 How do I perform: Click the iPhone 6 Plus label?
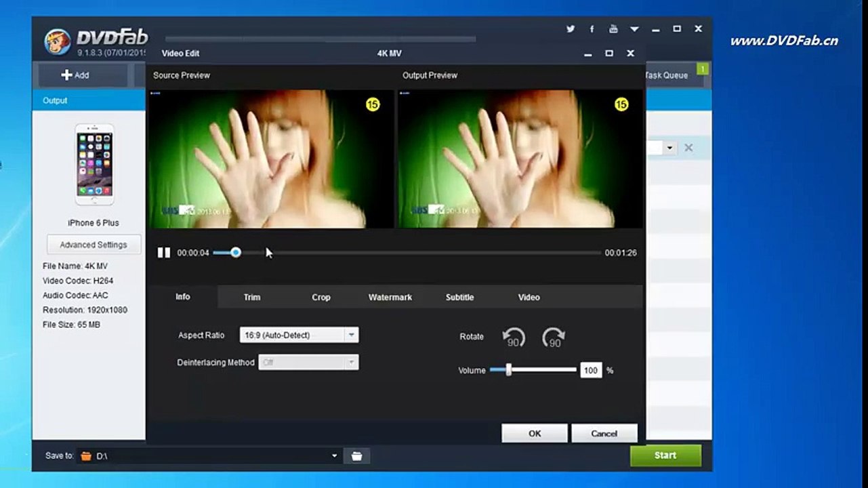coord(94,223)
